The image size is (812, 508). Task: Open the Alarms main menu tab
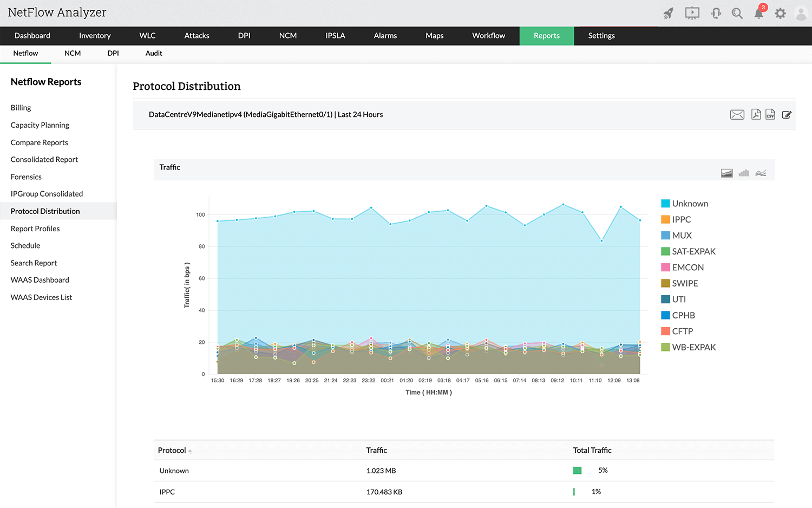[385, 36]
